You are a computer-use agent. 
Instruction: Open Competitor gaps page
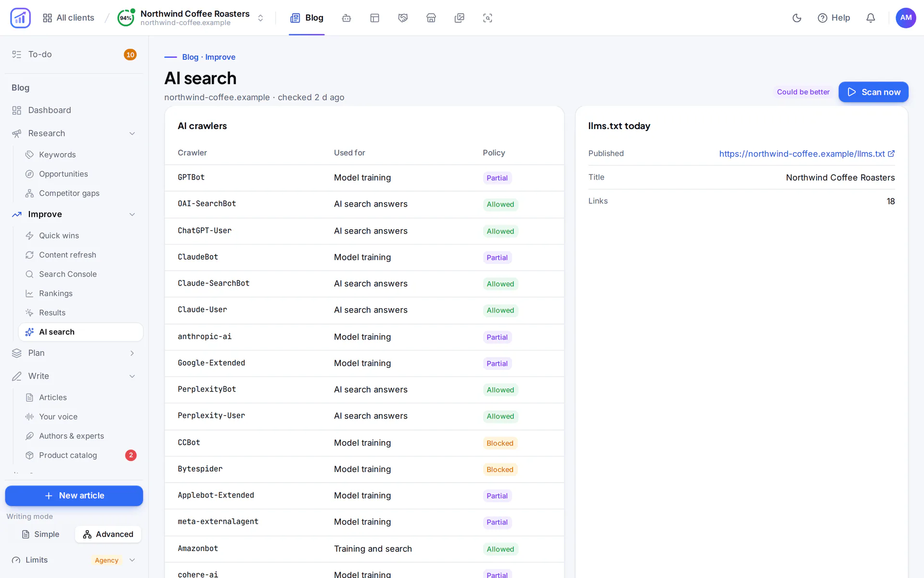click(81, 193)
